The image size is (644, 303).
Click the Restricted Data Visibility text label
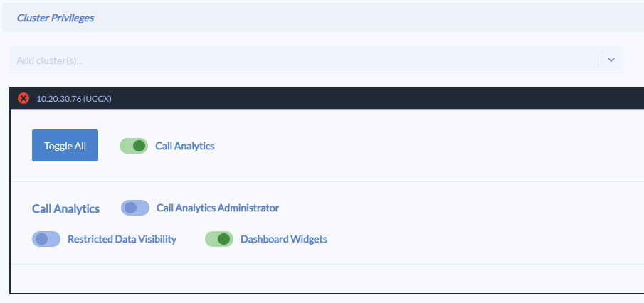click(122, 239)
